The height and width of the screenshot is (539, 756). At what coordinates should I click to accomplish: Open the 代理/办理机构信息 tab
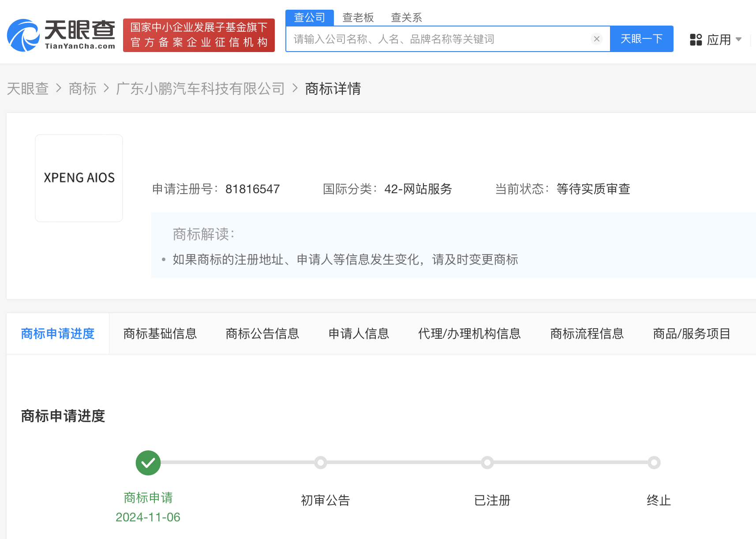click(470, 333)
